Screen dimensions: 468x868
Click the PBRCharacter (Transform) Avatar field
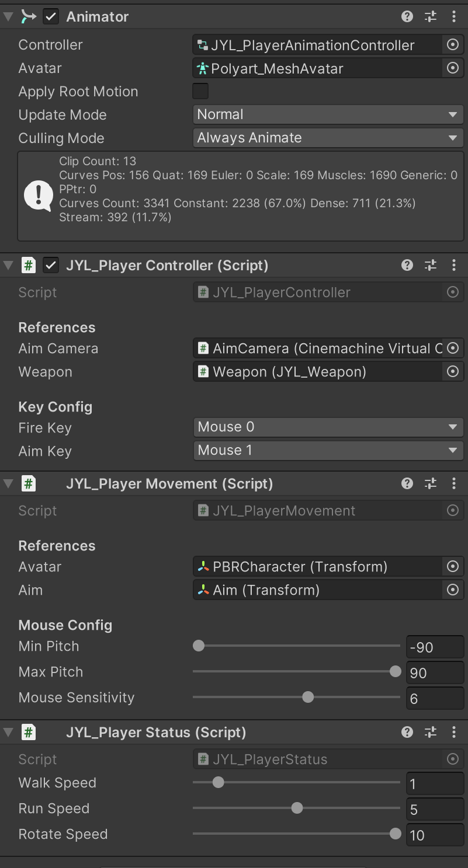[317, 567]
